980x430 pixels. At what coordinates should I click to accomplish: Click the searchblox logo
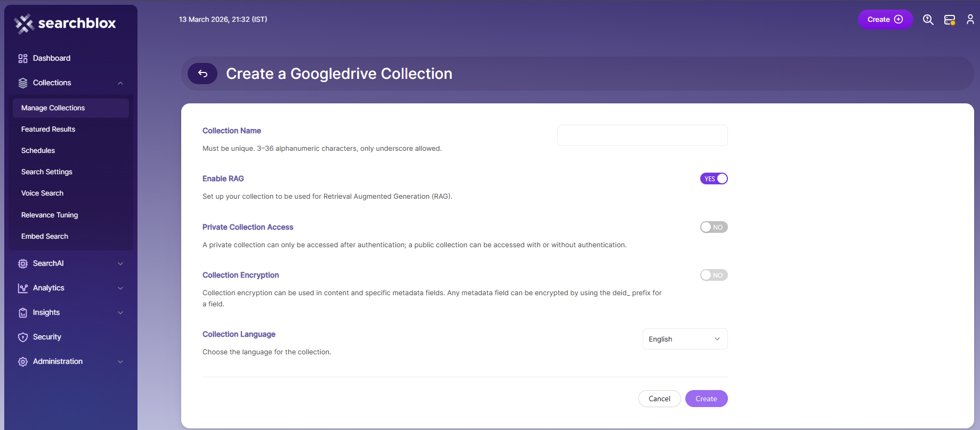click(x=65, y=23)
